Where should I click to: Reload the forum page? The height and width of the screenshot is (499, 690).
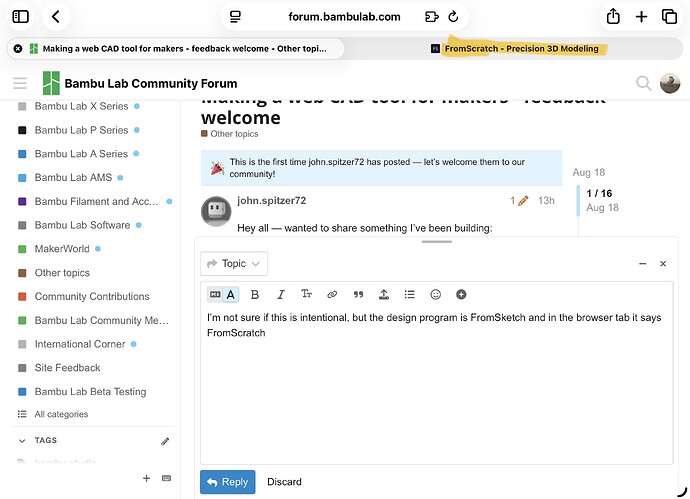click(453, 17)
